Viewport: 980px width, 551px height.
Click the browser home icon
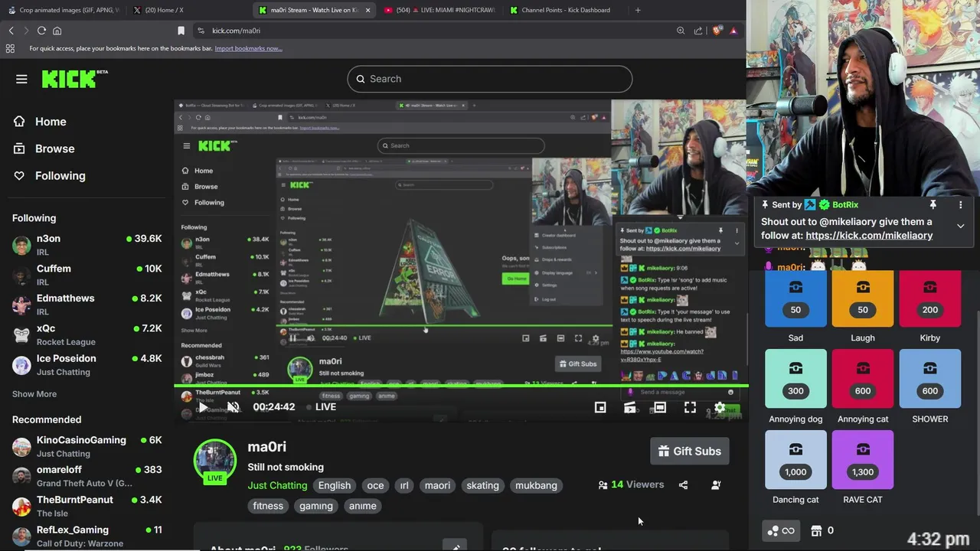[57, 31]
